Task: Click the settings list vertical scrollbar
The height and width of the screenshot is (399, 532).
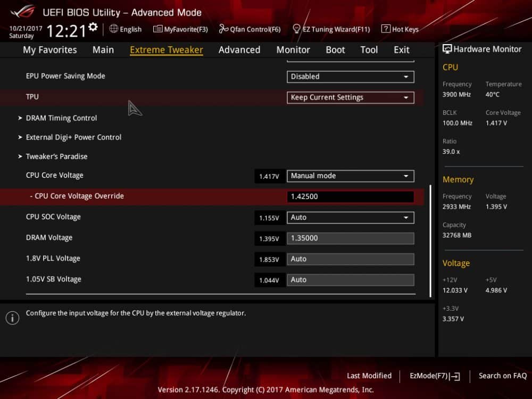Action: tap(430, 241)
